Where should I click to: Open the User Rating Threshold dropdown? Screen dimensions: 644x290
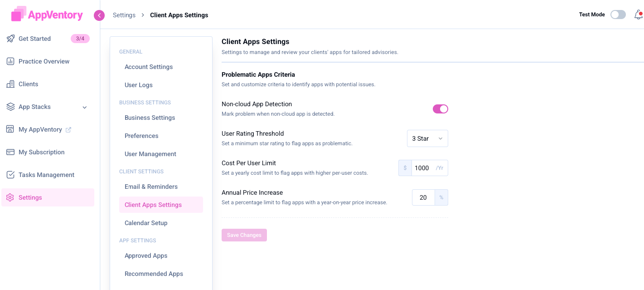coord(427,138)
